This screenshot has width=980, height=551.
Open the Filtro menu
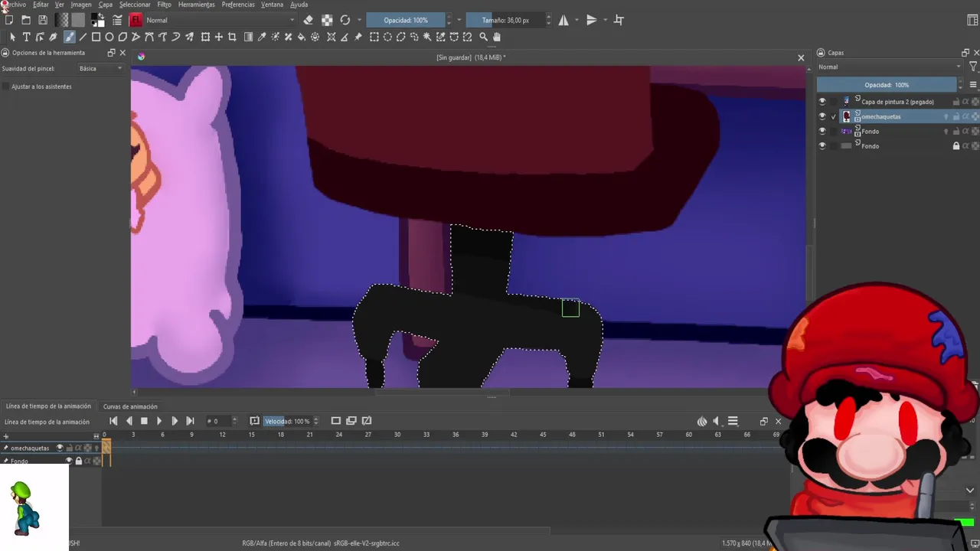pyautogui.click(x=165, y=5)
